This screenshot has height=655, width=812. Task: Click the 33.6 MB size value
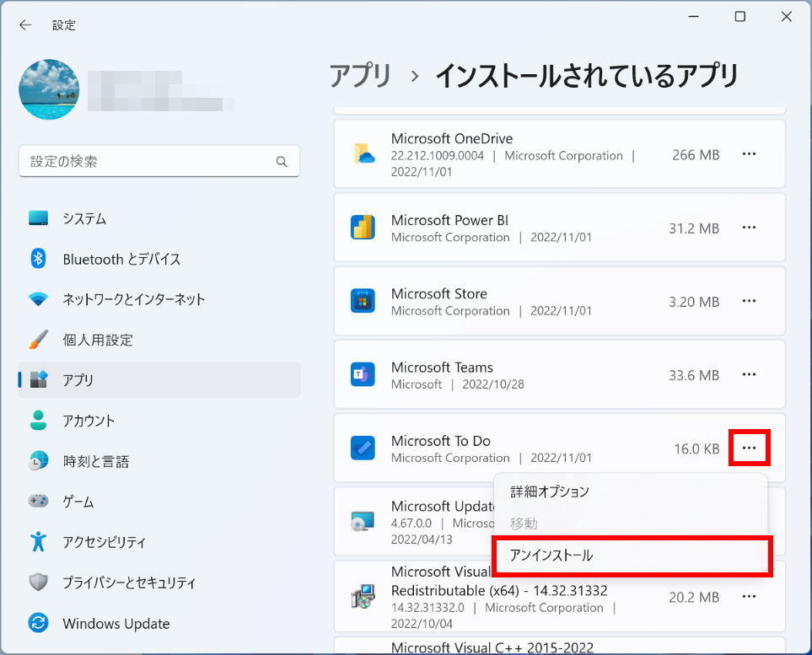(x=694, y=375)
